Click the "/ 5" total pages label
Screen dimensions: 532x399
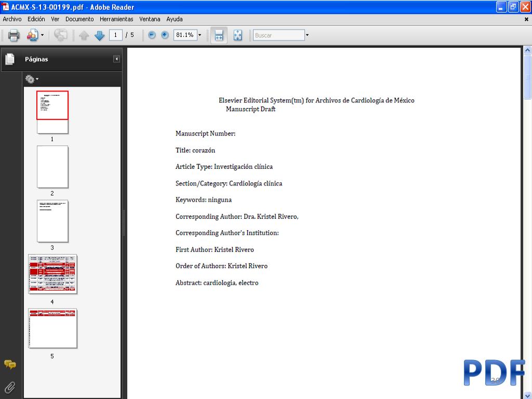point(129,35)
